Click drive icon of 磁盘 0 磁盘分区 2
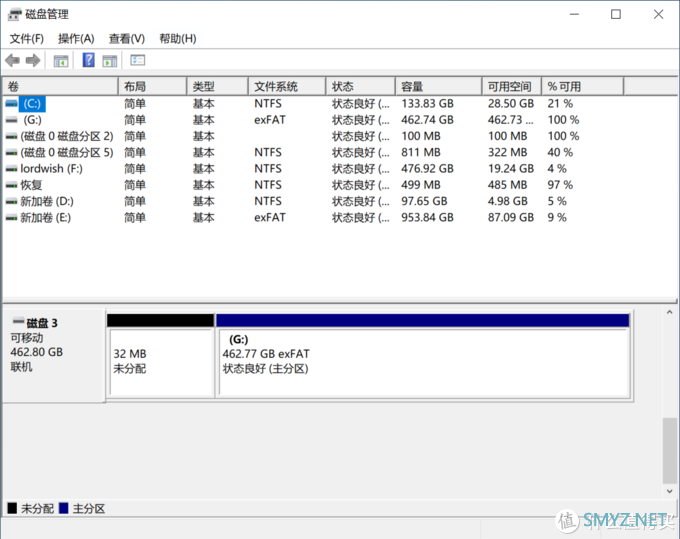 pyautogui.click(x=12, y=137)
